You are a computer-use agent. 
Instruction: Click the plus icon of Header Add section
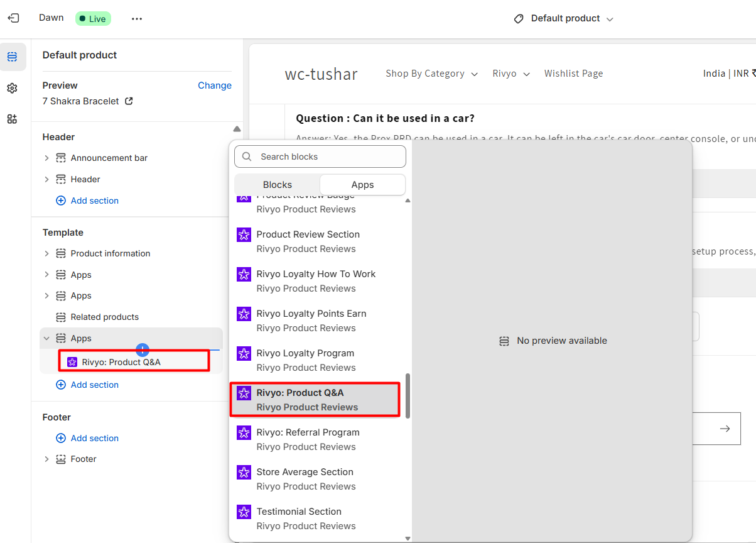point(61,200)
